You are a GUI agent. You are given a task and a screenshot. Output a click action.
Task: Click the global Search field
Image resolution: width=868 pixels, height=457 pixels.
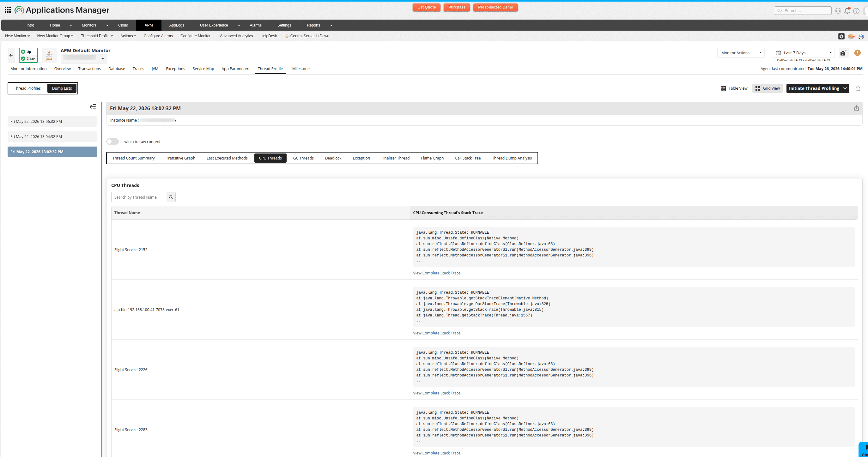pyautogui.click(x=803, y=11)
